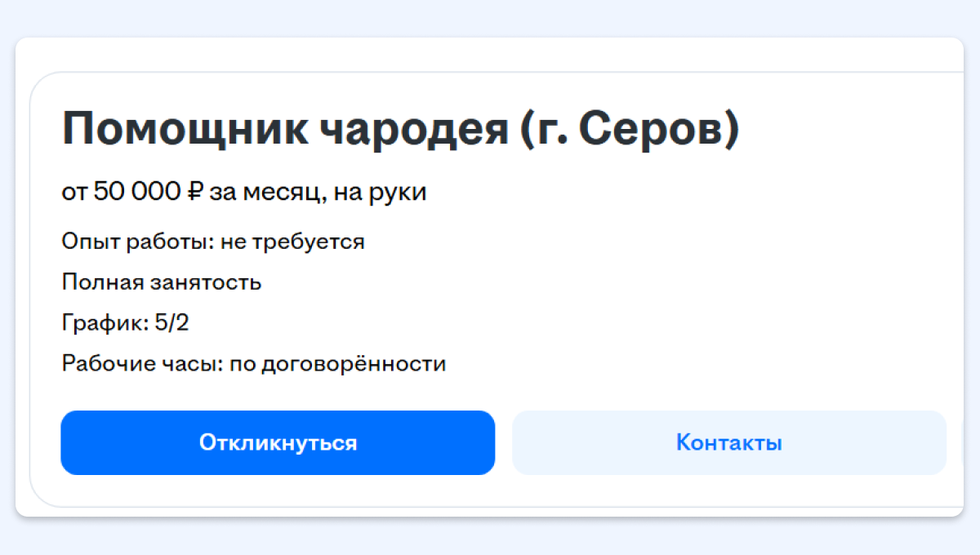The width and height of the screenshot is (980, 555).
Task: Select the city (г. Серов) in the title
Action: click(630, 129)
